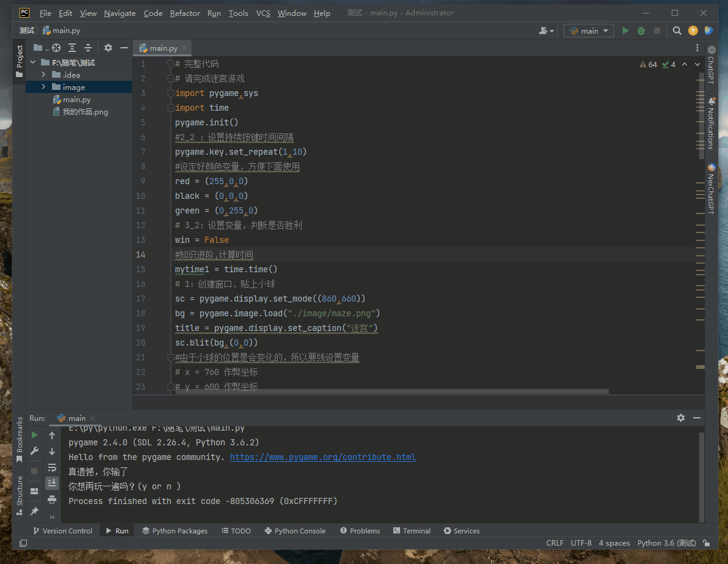Collapse all in the Project panel toolbar
The width and height of the screenshot is (728, 564).
pos(88,48)
